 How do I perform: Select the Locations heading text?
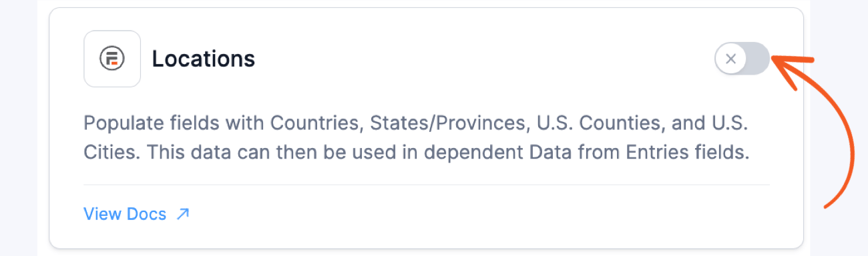click(x=204, y=59)
